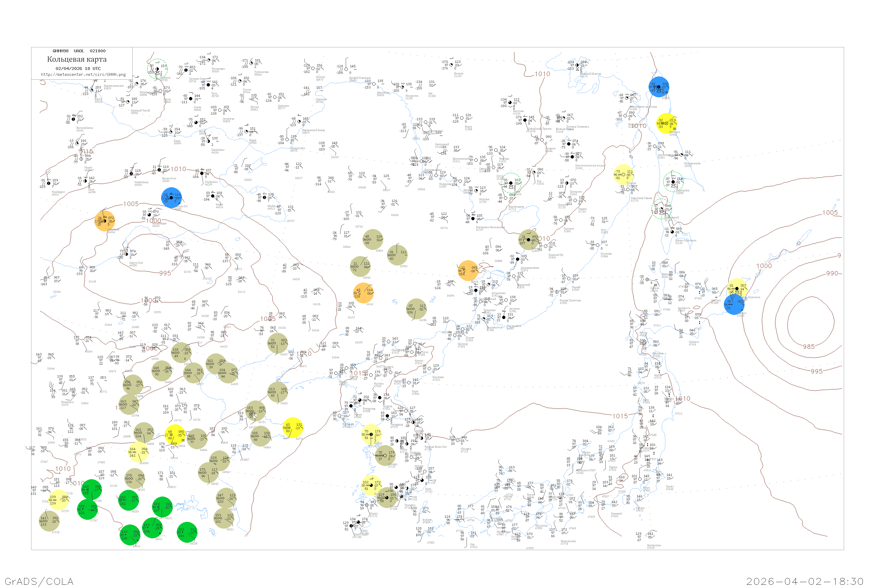Click the 2026-04-02-18:30 timestamp
Image resolution: width=882 pixels, height=588 pixels.
coord(805,581)
